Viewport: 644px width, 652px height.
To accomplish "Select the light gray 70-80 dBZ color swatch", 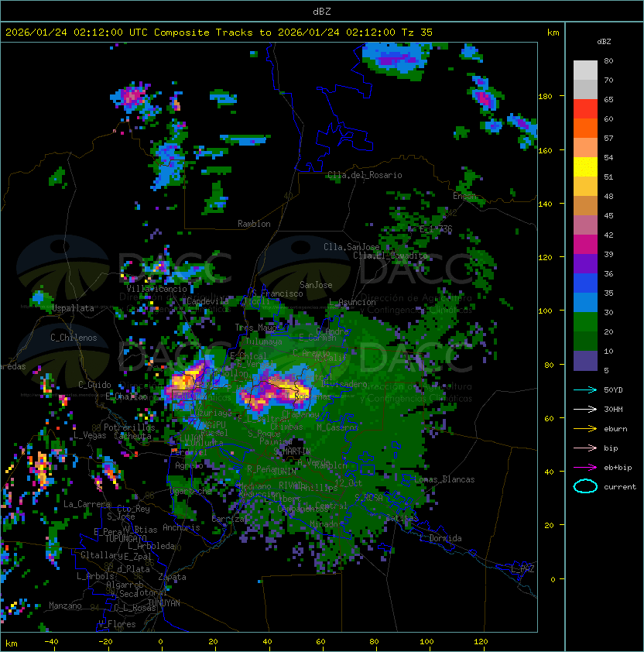I will pyautogui.click(x=585, y=70).
